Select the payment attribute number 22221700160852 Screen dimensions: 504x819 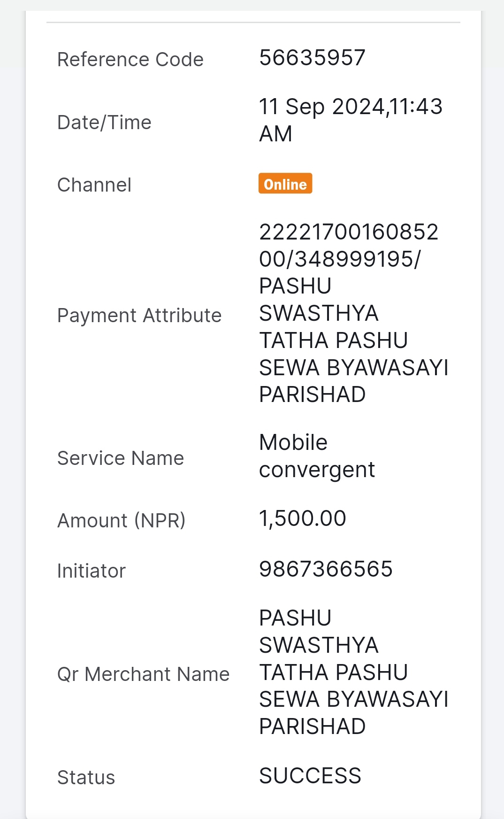349,232
